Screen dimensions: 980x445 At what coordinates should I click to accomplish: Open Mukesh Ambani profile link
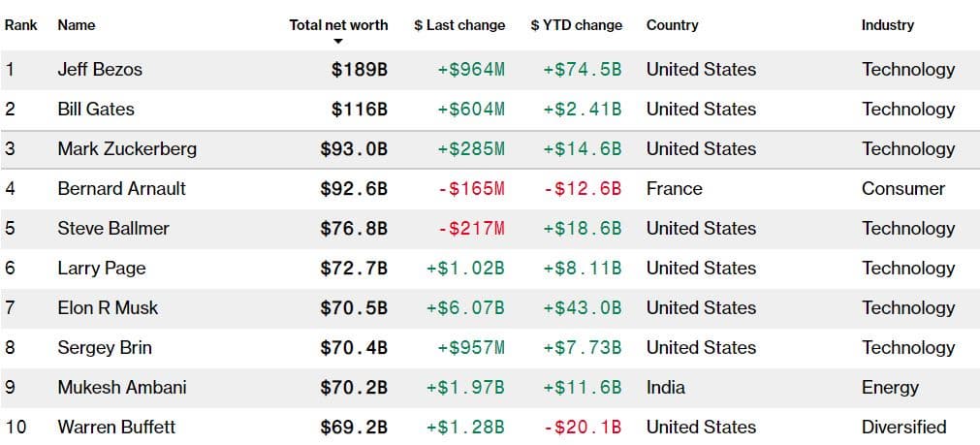[x=122, y=388]
